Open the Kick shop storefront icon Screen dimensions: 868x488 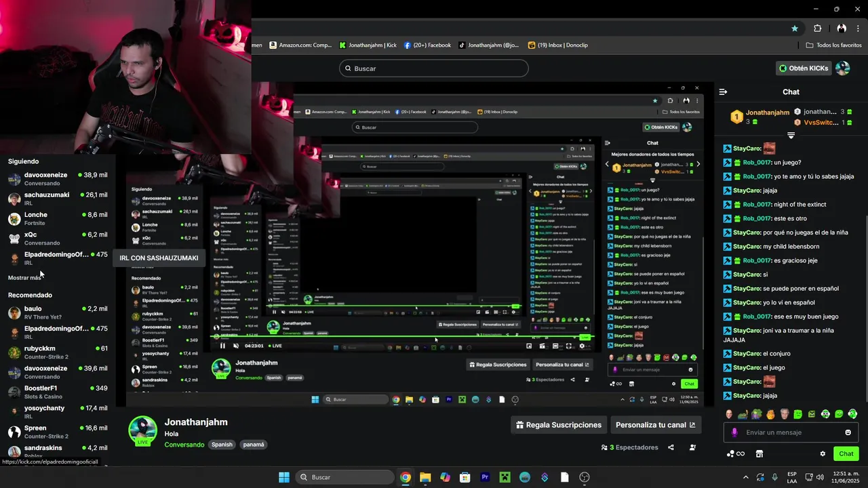tap(759, 454)
